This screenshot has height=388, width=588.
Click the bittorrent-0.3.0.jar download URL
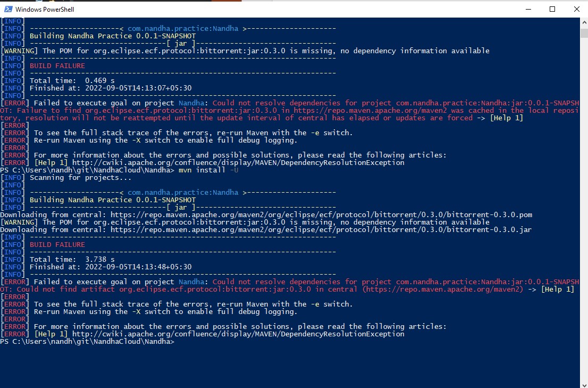coord(321,229)
